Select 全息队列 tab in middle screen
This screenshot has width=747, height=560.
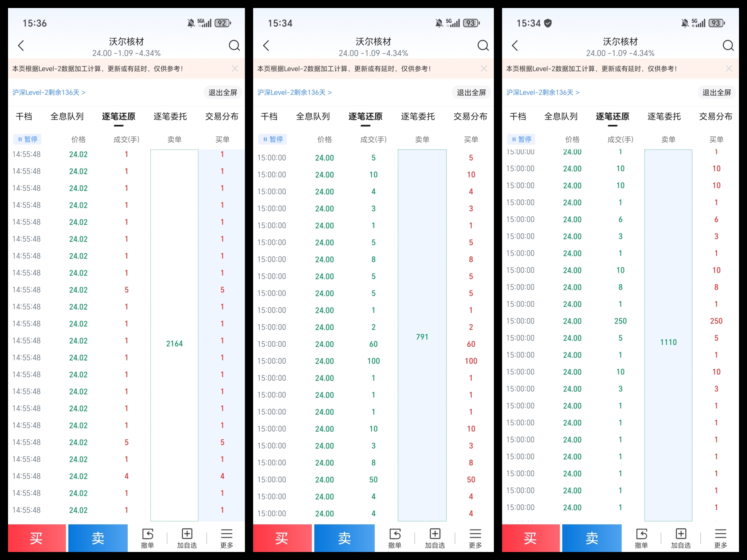pos(313,117)
